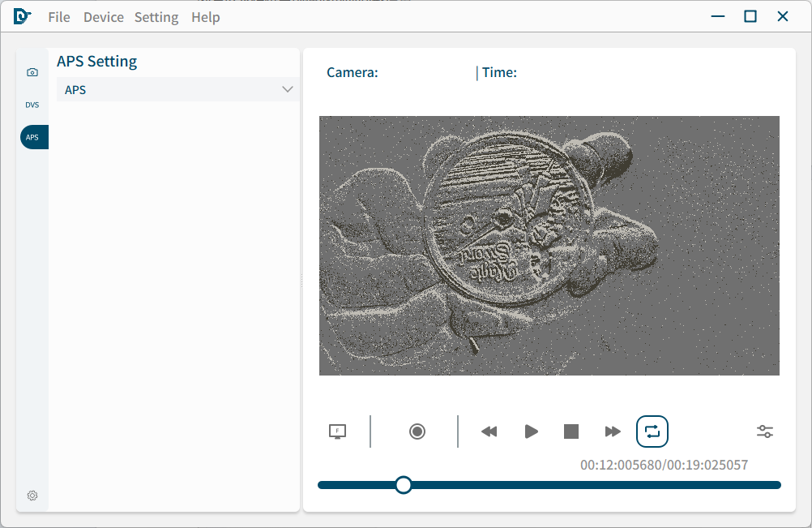Open the playback adjustment sliders icon
This screenshot has width=812, height=528.
click(765, 431)
